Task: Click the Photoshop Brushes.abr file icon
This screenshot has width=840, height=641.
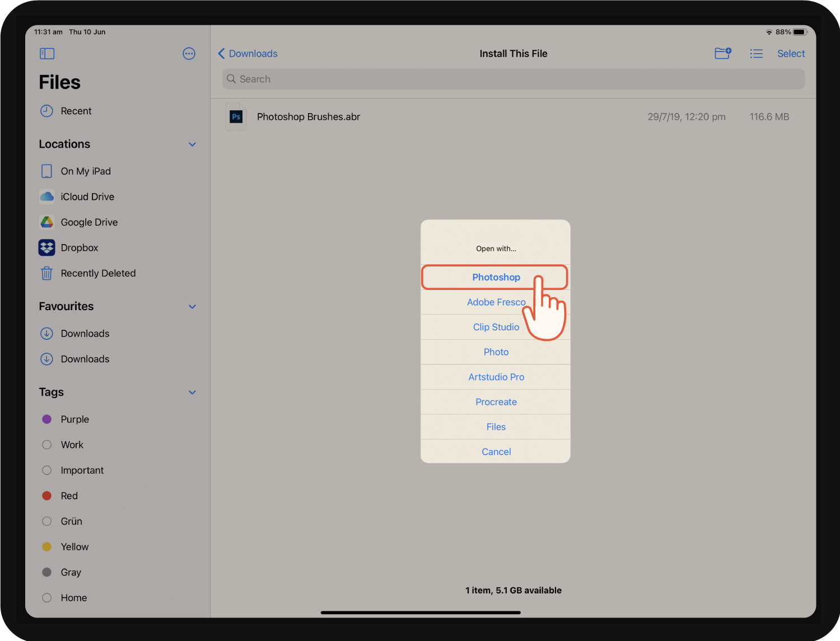Action: click(x=236, y=116)
